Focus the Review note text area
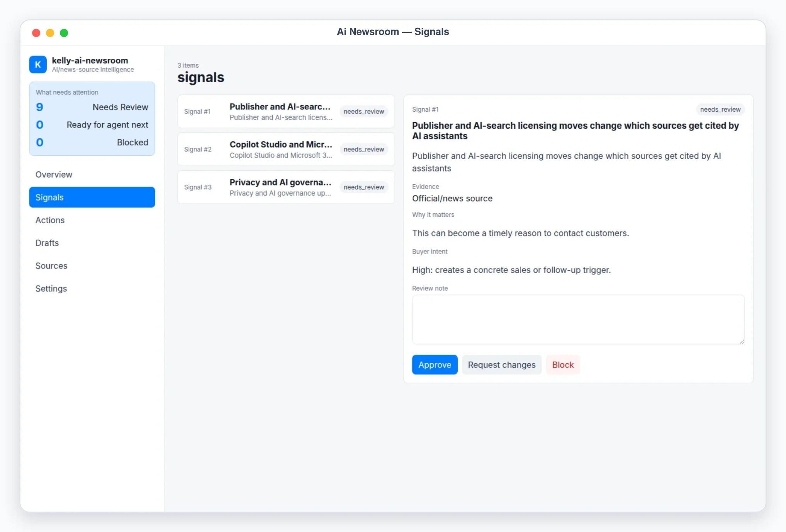786x532 pixels. coord(578,320)
